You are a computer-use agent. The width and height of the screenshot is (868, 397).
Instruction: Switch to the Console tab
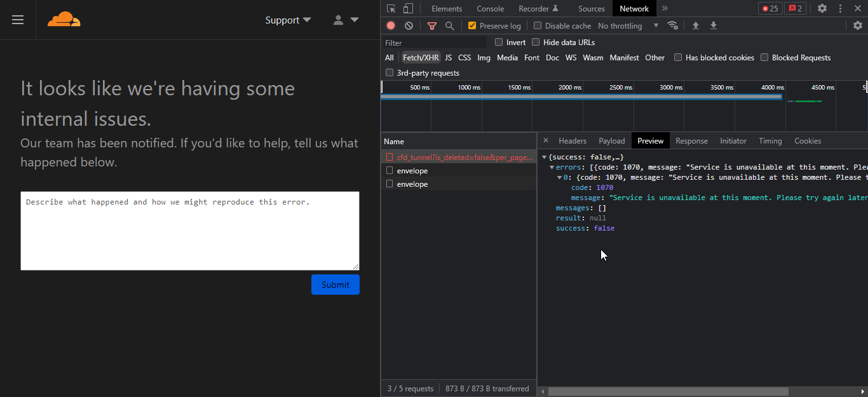(x=490, y=8)
